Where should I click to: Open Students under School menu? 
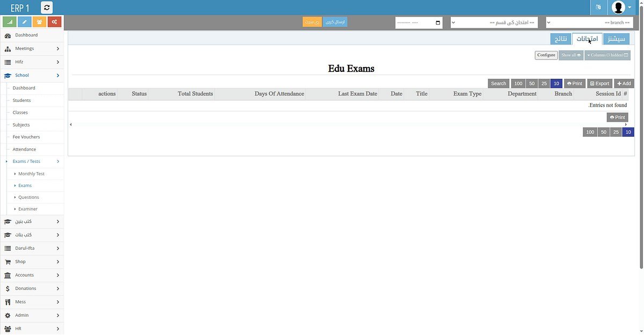click(x=21, y=100)
